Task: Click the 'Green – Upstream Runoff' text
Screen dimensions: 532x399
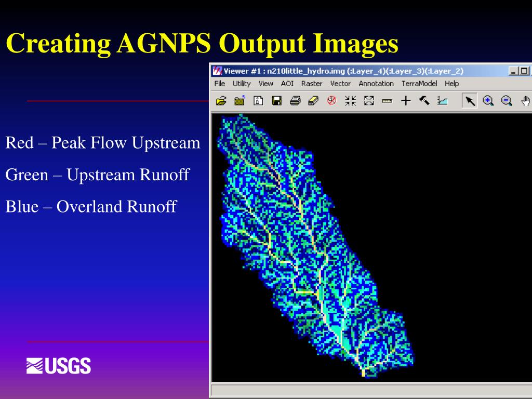Action: pos(97,175)
